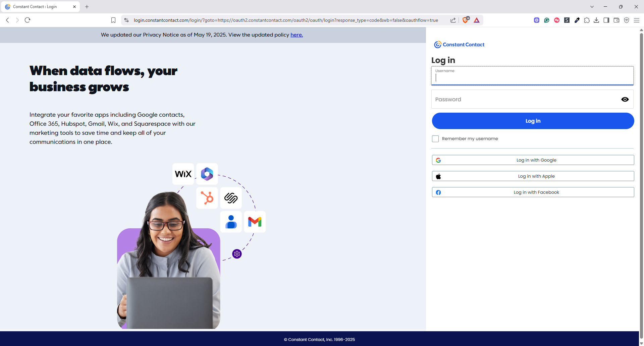The height and width of the screenshot is (346, 644).
Task: Click Log in with Google button
Action: coord(533,160)
